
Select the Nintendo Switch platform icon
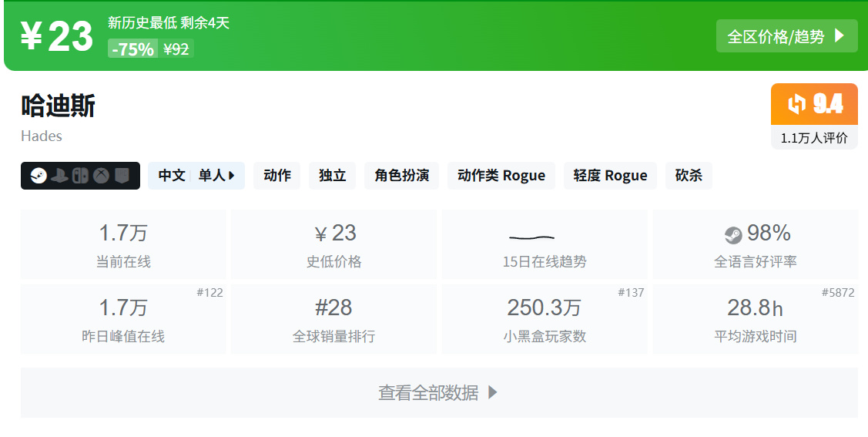click(80, 176)
